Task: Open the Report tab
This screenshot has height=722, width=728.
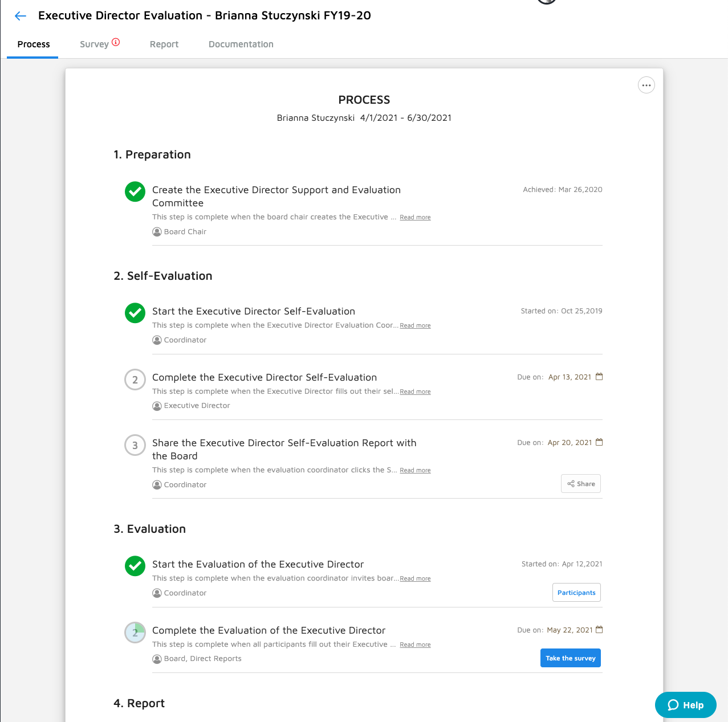Action: pos(164,44)
